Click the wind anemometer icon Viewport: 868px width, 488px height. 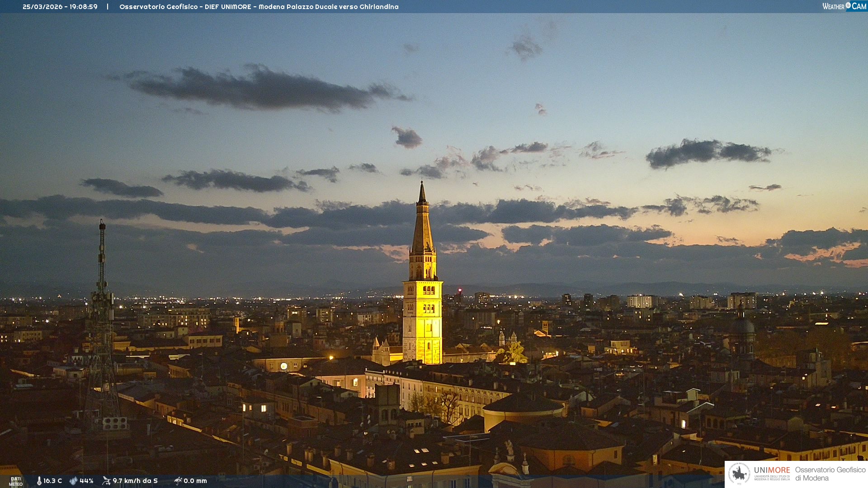(106, 481)
